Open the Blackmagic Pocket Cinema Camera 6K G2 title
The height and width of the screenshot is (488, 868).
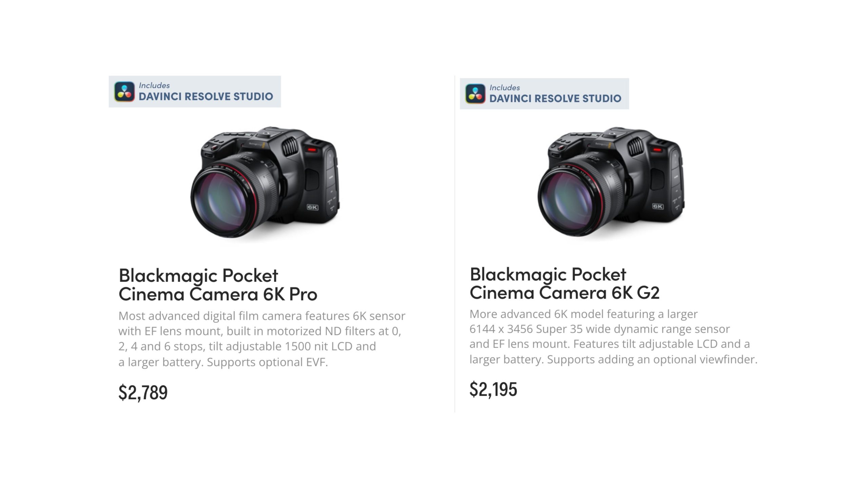[x=565, y=283]
